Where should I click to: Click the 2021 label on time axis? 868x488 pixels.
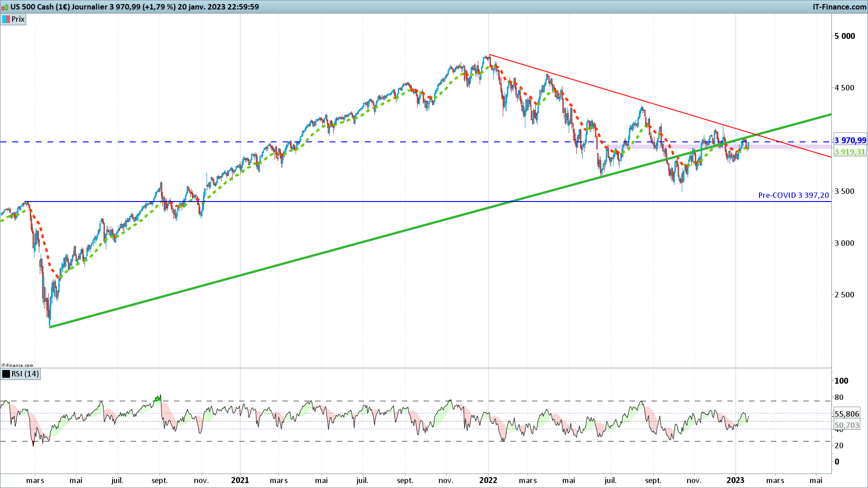pyautogui.click(x=240, y=480)
